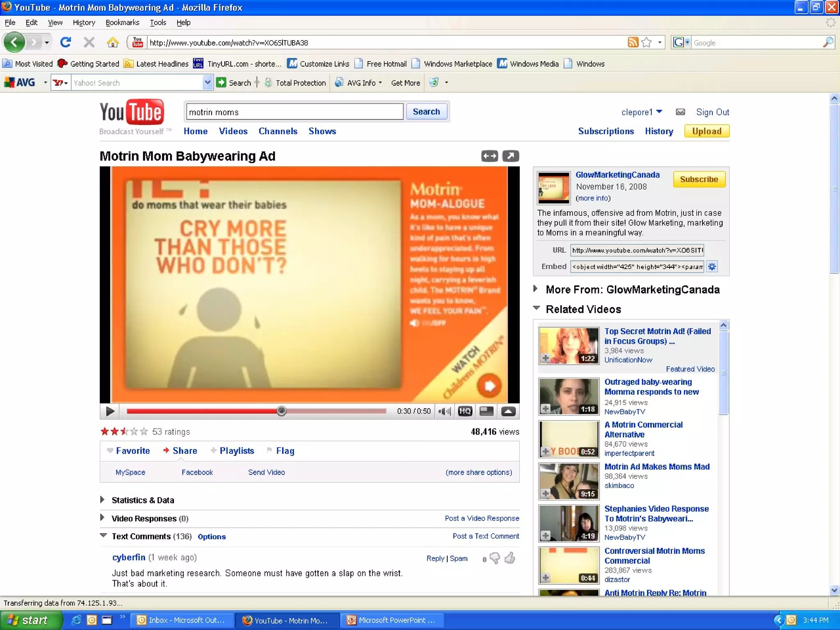
Task: Go to Firefox home page icon
Action: pos(112,42)
